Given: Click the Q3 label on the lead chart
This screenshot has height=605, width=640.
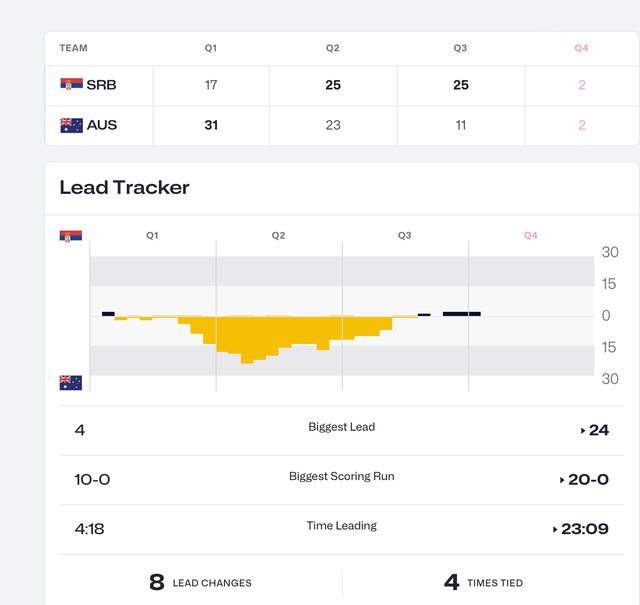Looking at the screenshot, I should (x=404, y=236).
